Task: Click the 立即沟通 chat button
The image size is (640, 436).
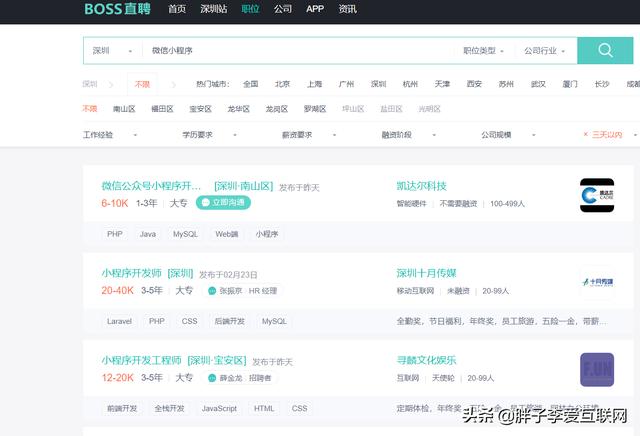Action: (223, 203)
